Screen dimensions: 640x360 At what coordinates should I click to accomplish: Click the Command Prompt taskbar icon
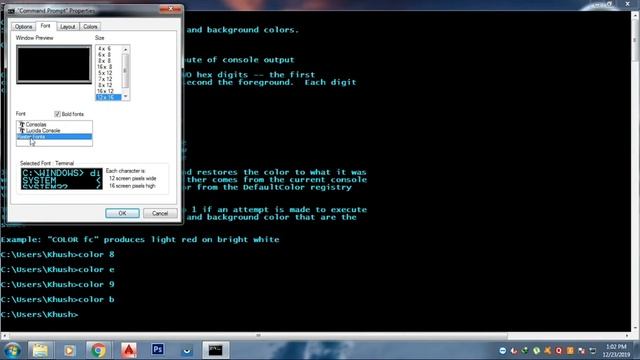216,350
